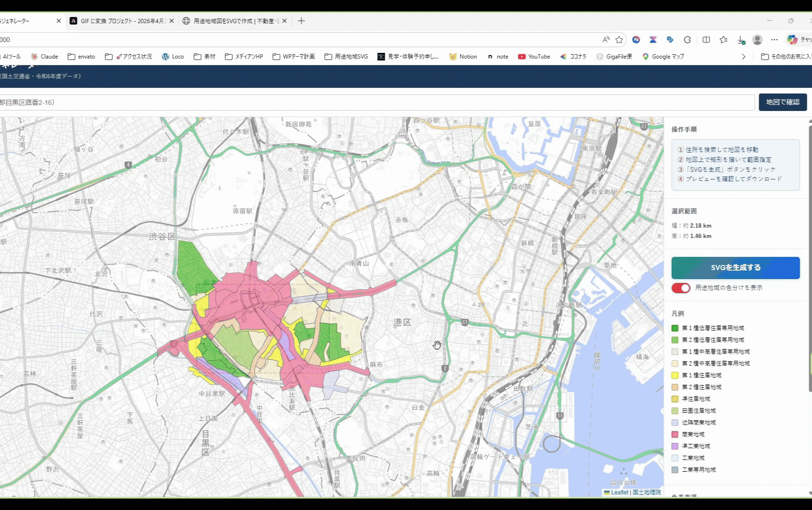
Task: Add page to favorites with star icon
Action: [619, 40]
